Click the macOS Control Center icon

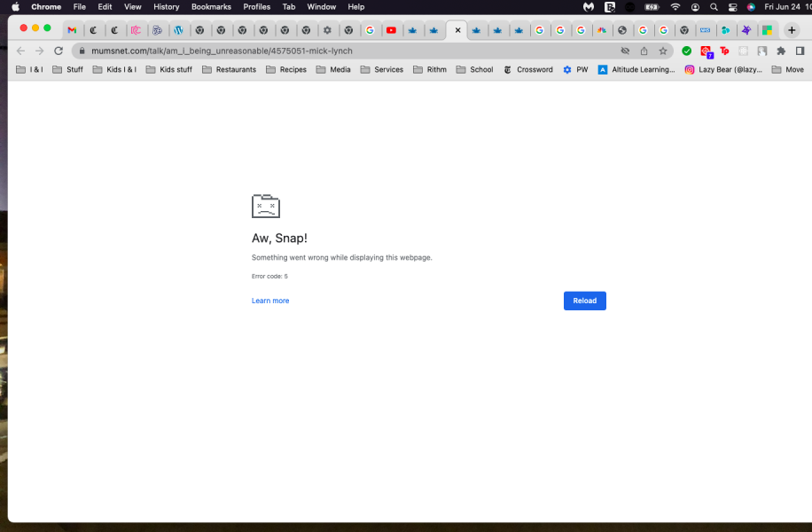[732, 7]
